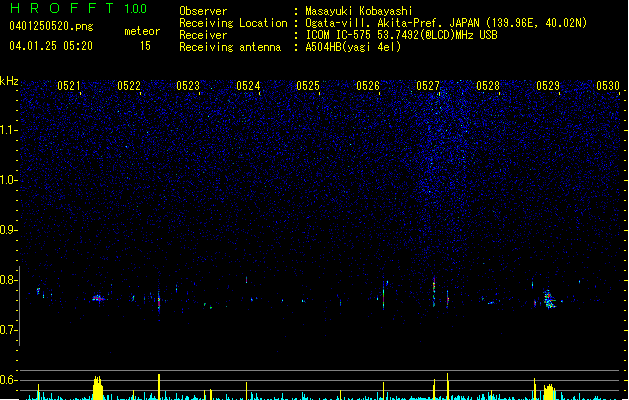The width and height of the screenshot is (629, 400).
Task: Select the file name 0401250520.png
Action: [51, 26]
